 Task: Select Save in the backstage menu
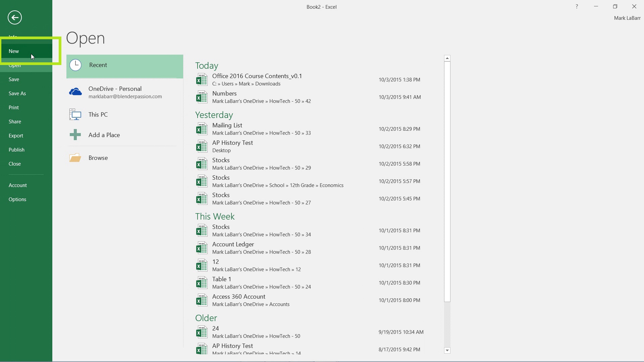tap(26, 79)
